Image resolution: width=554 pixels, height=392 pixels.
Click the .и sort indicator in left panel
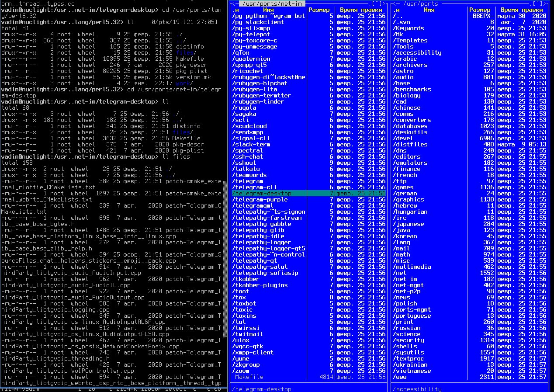tap(235, 10)
